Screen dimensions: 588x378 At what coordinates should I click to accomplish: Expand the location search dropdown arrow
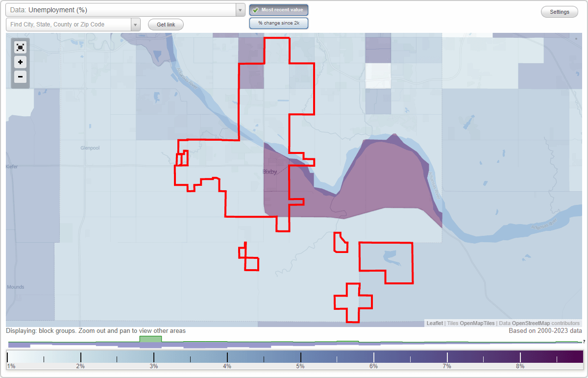pyautogui.click(x=136, y=25)
